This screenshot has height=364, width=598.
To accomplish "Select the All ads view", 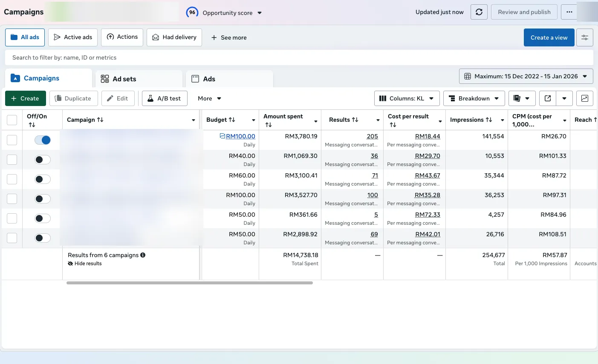I will (25, 37).
